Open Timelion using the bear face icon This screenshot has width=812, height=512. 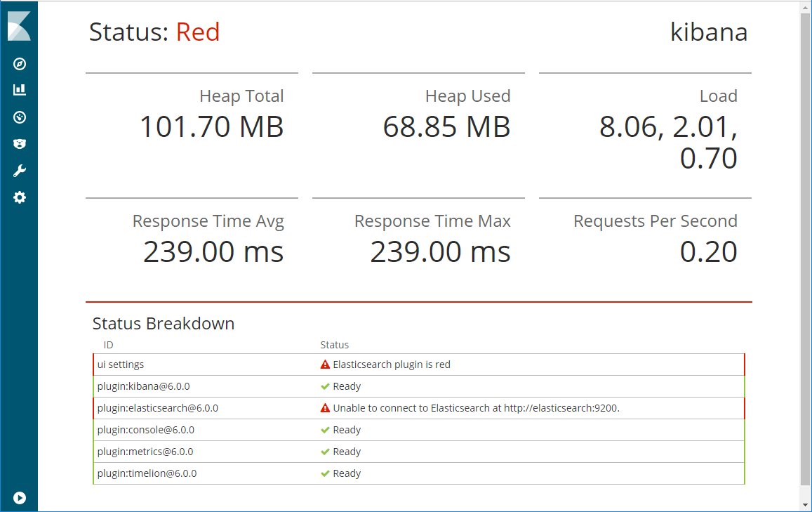[x=20, y=144]
